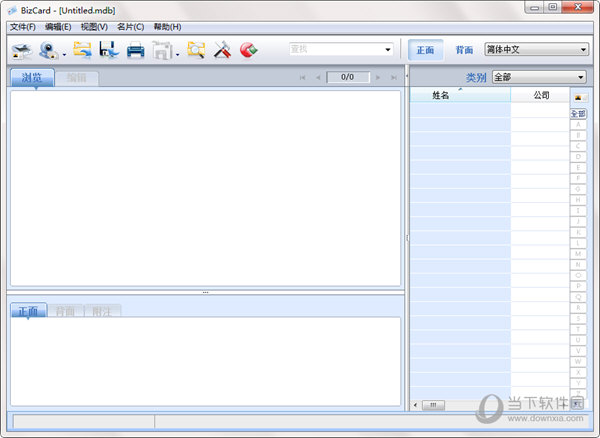Screen dimensions: 600x438
Task: Open the 名片(C) menu
Action: click(x=130, y=27)
